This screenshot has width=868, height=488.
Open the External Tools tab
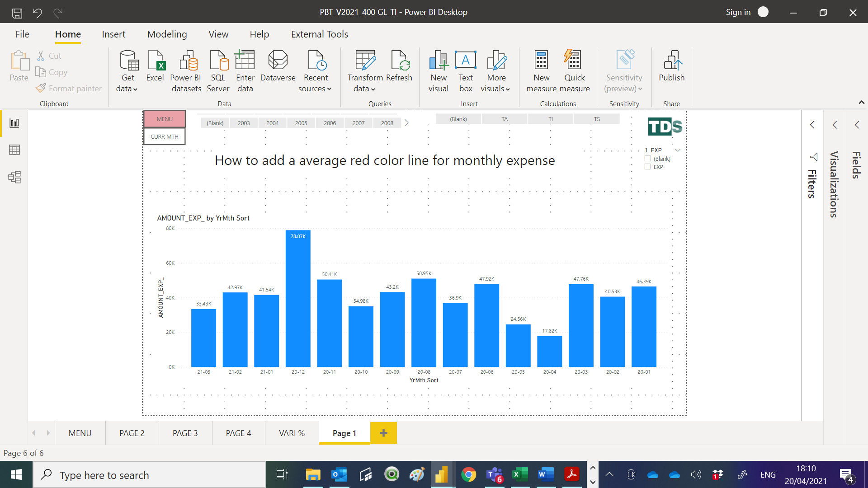point(320,34)
